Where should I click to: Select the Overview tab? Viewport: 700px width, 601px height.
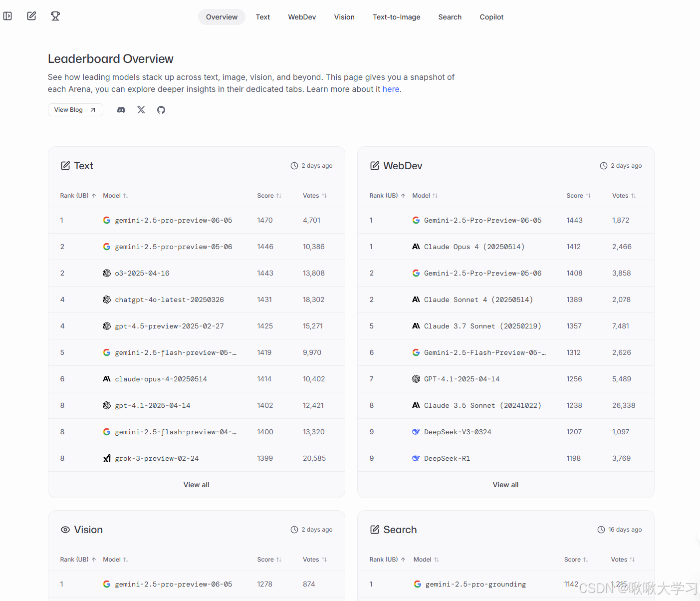(222, 17)
